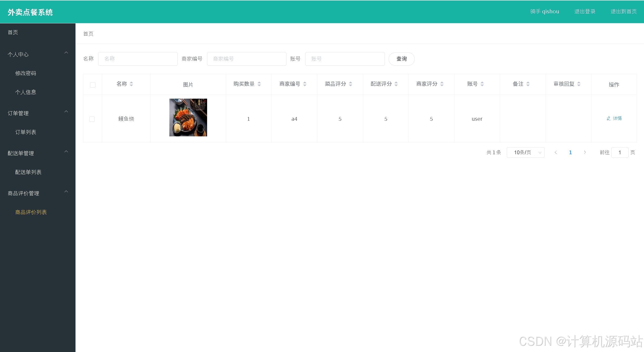
Task: Click the 查询 search button
Action: (401, 59)
